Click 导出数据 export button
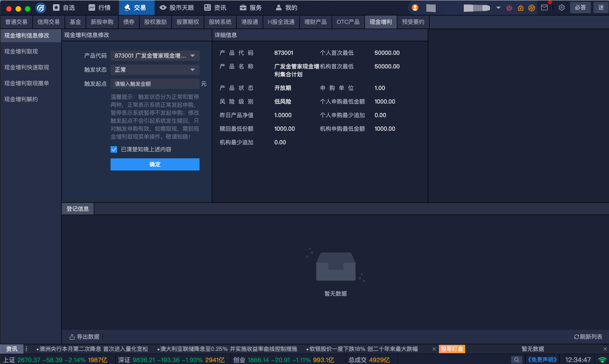Viewport: 609px width, 364px height. (x=84, y=337)
